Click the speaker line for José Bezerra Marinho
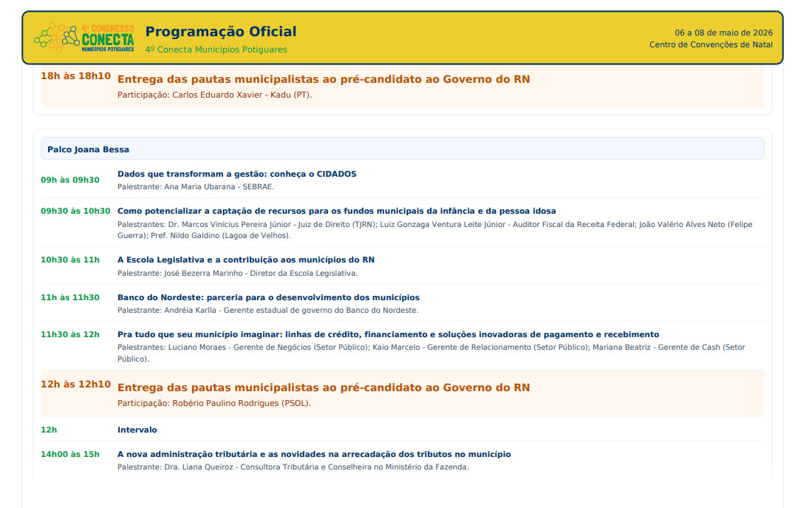 [x=237, y=273]
